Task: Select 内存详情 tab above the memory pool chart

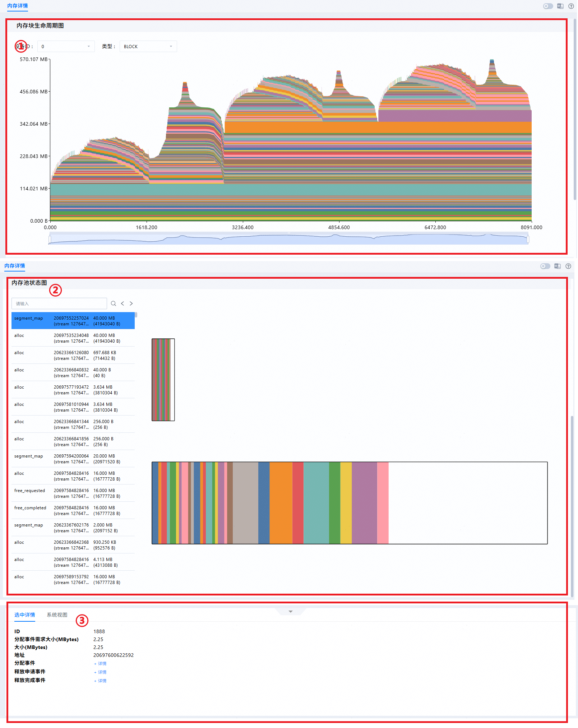Action: (15, 266)
